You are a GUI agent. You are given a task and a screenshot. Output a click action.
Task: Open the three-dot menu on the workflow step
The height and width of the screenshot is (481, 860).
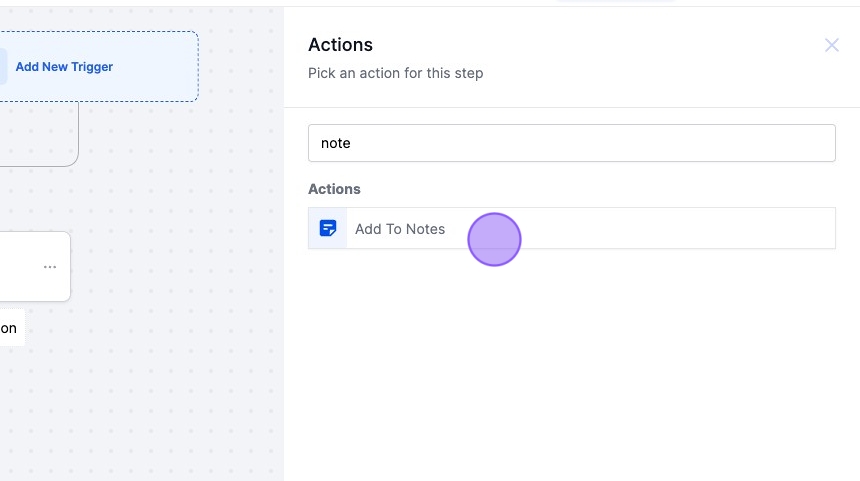coord(50,267)
